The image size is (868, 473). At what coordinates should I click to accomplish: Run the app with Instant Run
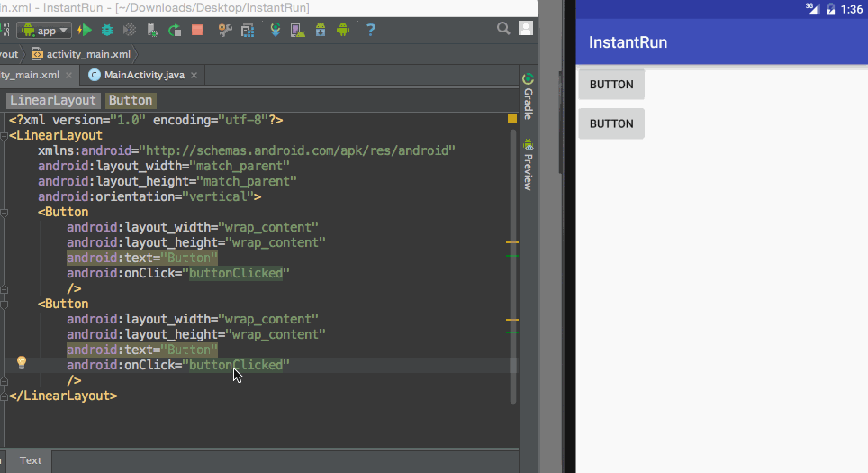click(85, 30)
